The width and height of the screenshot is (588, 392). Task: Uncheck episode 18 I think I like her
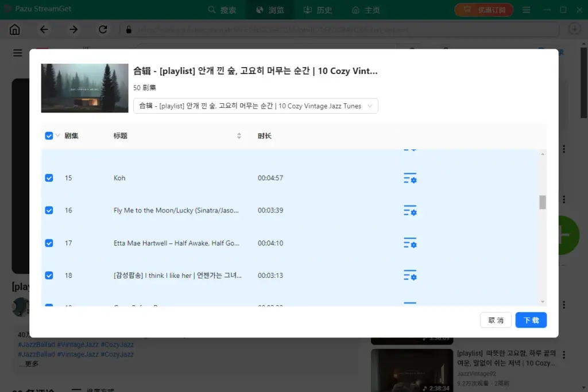click(x=49, y=275)
